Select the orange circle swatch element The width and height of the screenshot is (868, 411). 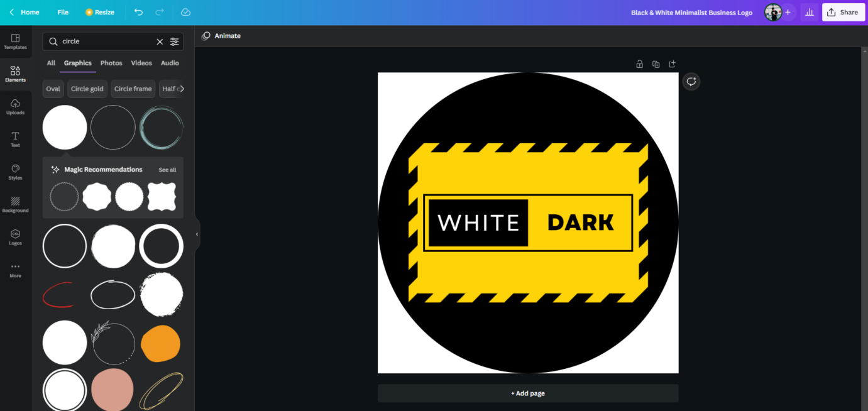click(161, 343)
